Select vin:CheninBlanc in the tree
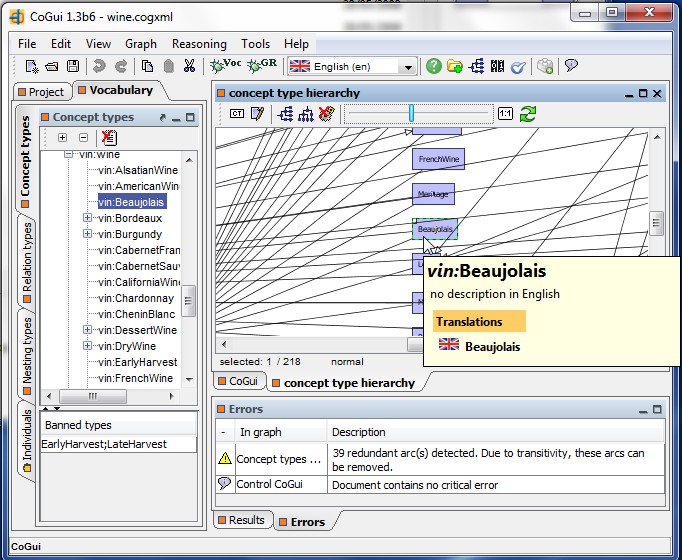This screenshot has height=560, width=682. point(137,314)
